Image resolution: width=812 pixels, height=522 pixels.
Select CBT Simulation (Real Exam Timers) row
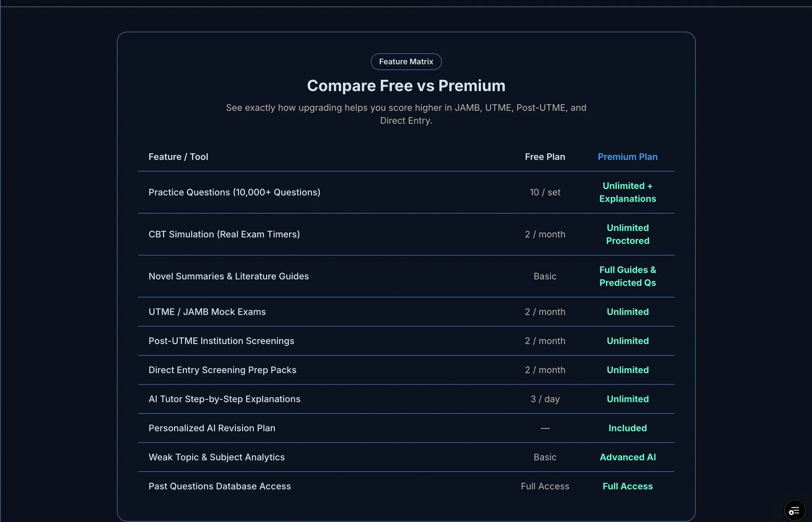click(x=406, y=234)
